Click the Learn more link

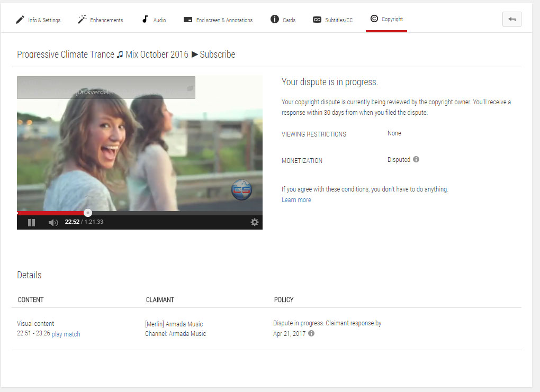[296, 200]
